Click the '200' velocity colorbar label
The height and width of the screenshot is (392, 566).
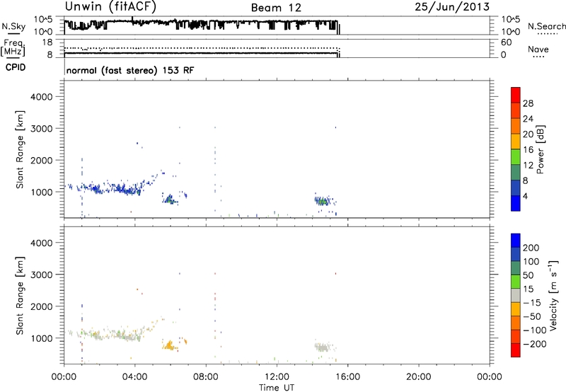click(531, 248)
